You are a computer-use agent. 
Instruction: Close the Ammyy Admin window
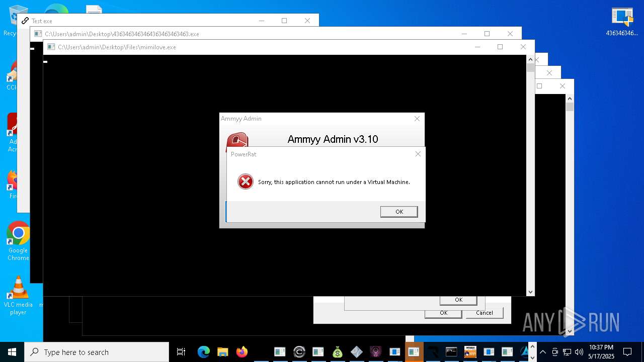[x=417, y=119]
